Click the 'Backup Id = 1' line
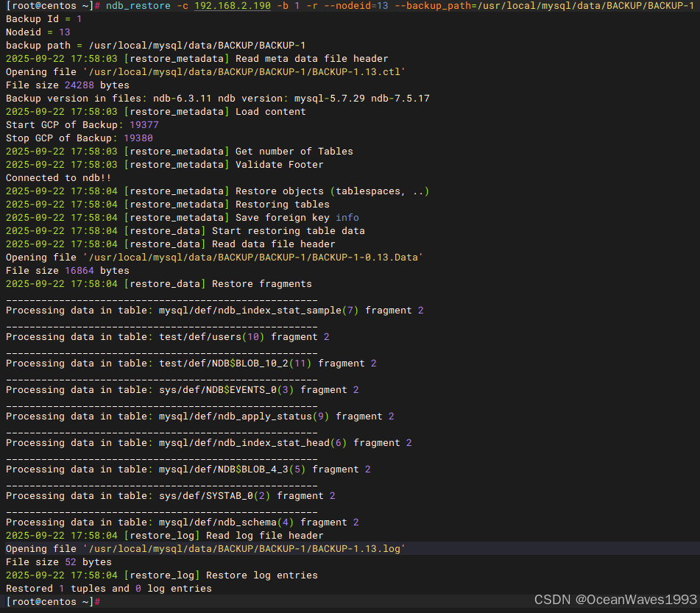 [x=43, y=19]
